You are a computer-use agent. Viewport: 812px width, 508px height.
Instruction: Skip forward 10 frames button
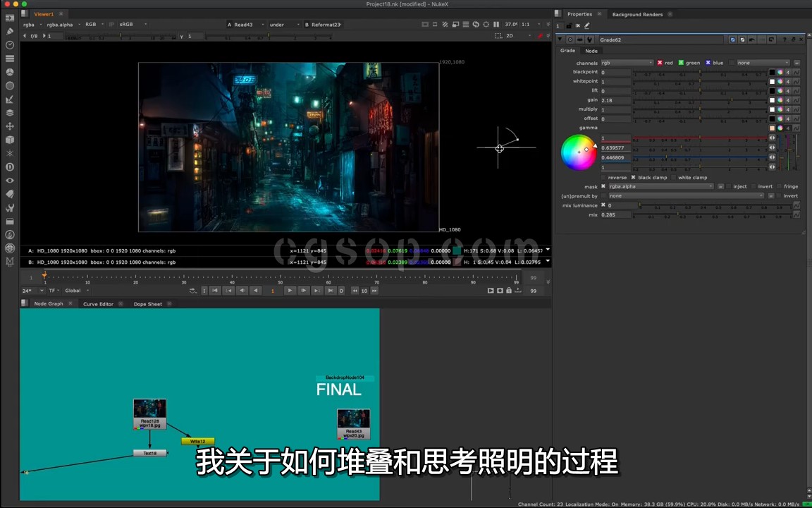click(x=374, y=291)
